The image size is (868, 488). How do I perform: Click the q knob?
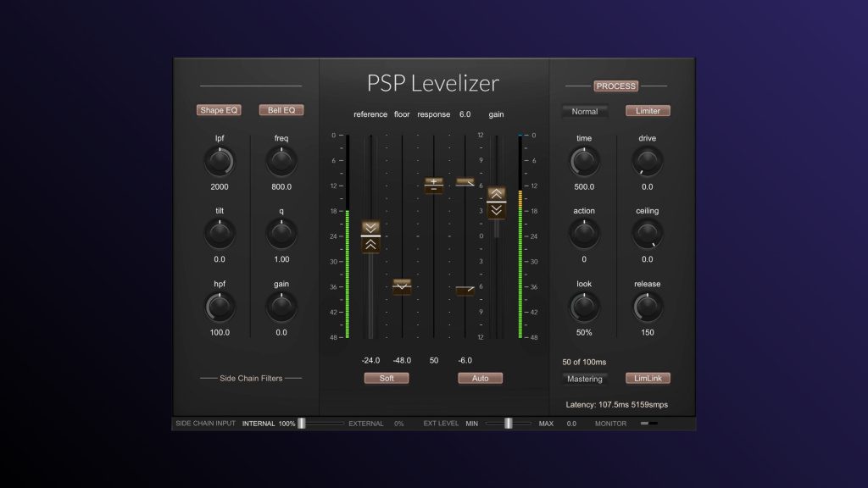281,234
